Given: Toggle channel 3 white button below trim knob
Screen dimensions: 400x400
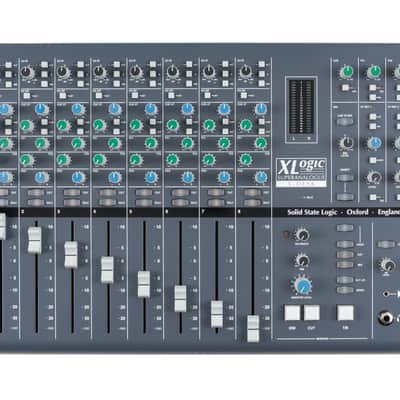Looking at the screenshot, I should pyautogui.click(x=62, y=96).
